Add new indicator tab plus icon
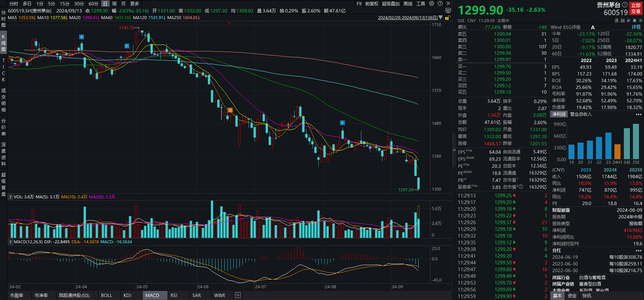The height and width of the screenshot is (300, 644). pyautogui.click(x=238, y=295)
